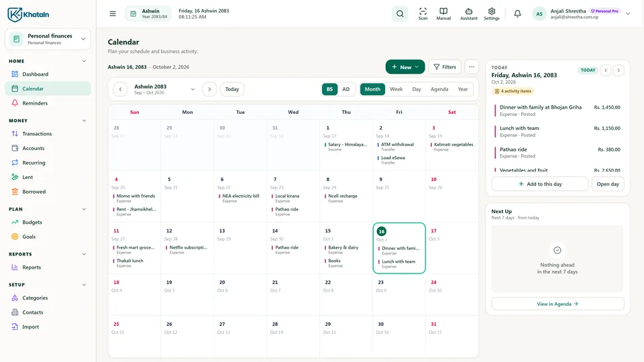Image resolution: width=644 pixels, height=362 pixels.
Task: Open the Filters button
Action: click(x=445, y=67)
